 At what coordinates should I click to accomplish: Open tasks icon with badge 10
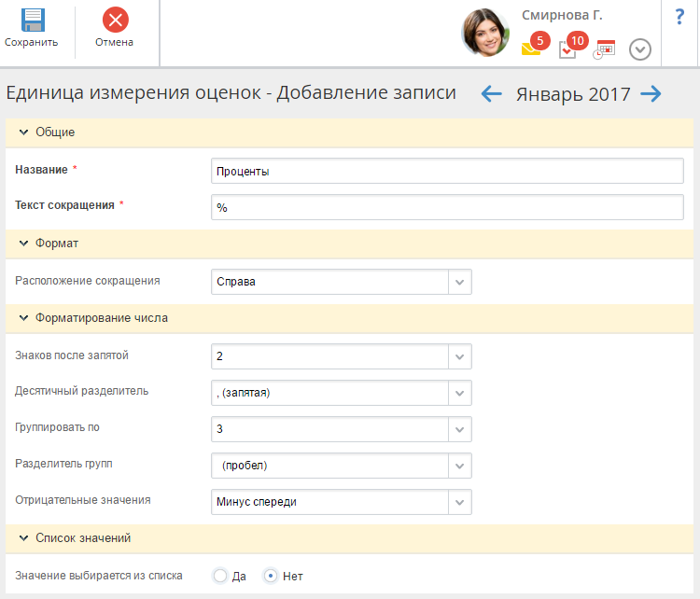pos(567,49)
